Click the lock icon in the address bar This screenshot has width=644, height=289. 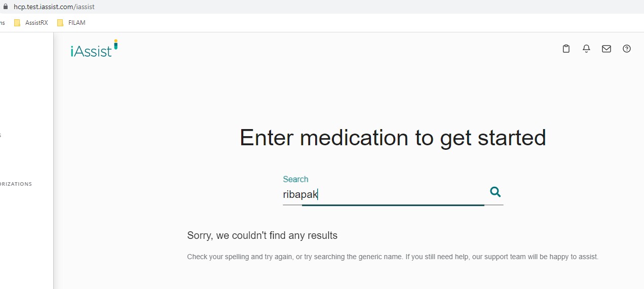(6, 7)
